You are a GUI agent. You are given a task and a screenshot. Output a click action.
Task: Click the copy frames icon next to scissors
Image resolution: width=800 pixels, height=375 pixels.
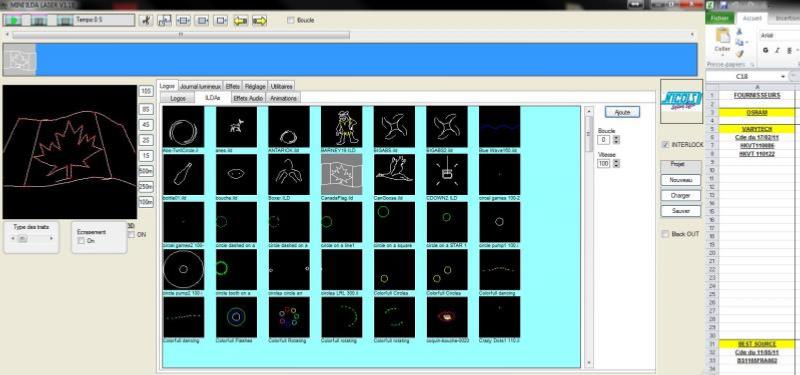pyautogui.click(x=164, y=20)
